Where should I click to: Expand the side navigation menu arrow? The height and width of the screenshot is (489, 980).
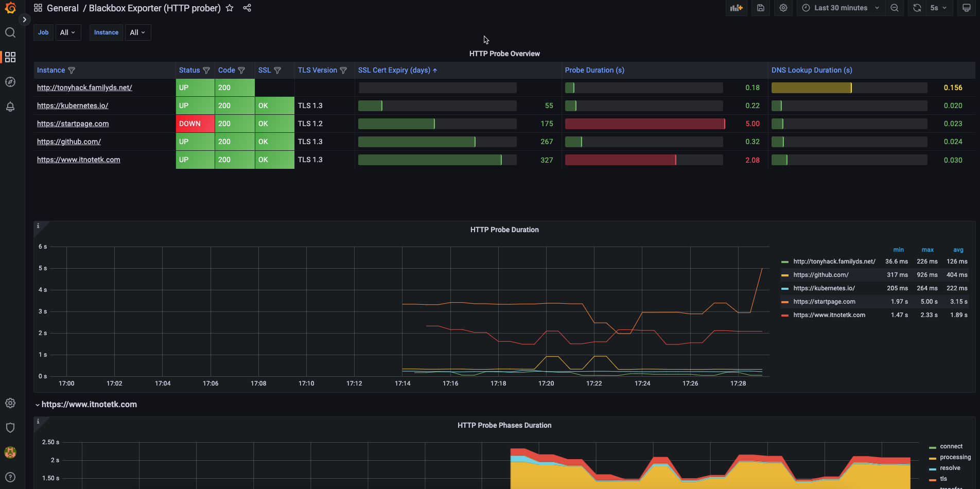[24, 20]
